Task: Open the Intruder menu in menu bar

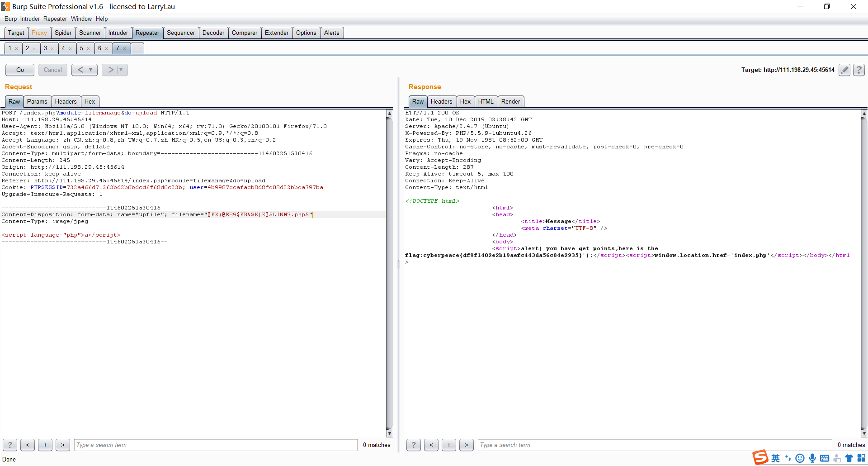Action: 30,19
